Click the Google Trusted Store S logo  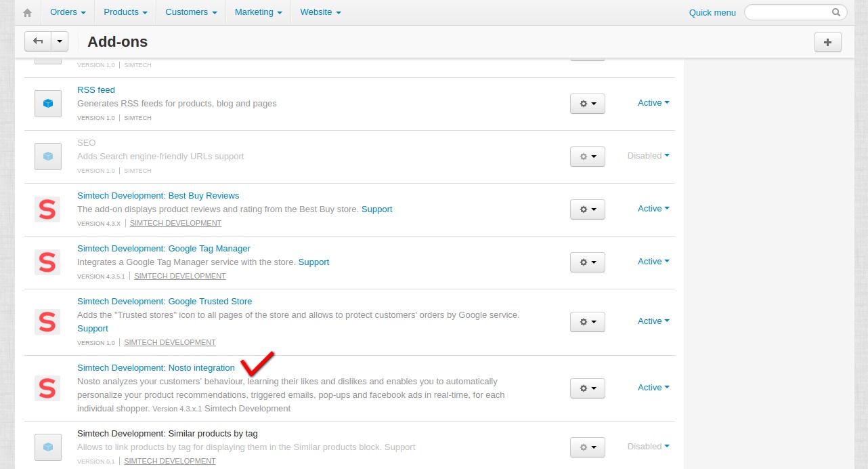tap(47, 321)
